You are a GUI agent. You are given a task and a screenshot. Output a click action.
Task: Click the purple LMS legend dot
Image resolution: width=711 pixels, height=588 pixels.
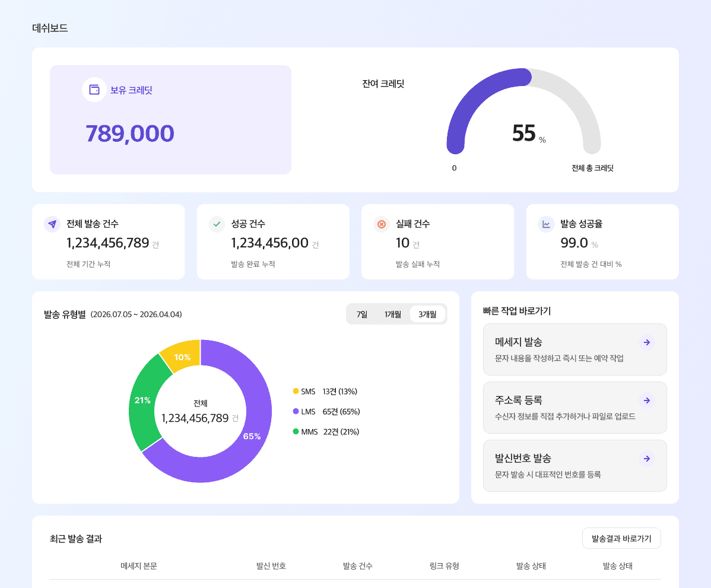[296, 411]
